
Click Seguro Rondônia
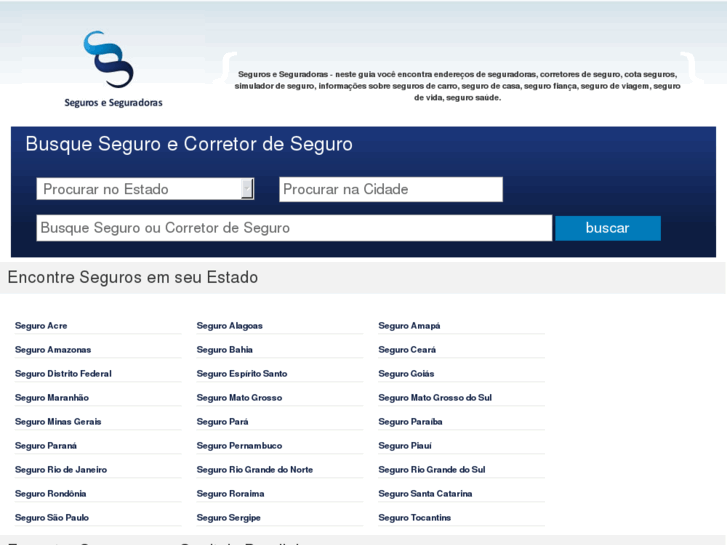(x=51, y=494)
